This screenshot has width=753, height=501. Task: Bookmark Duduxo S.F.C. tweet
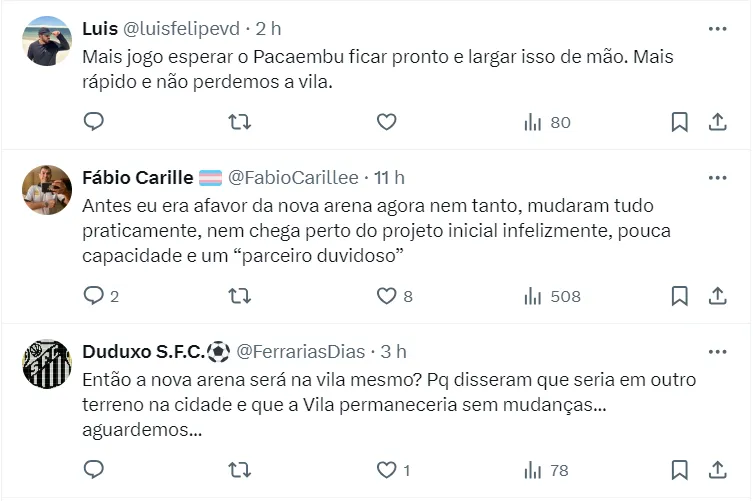coord(679,470)
